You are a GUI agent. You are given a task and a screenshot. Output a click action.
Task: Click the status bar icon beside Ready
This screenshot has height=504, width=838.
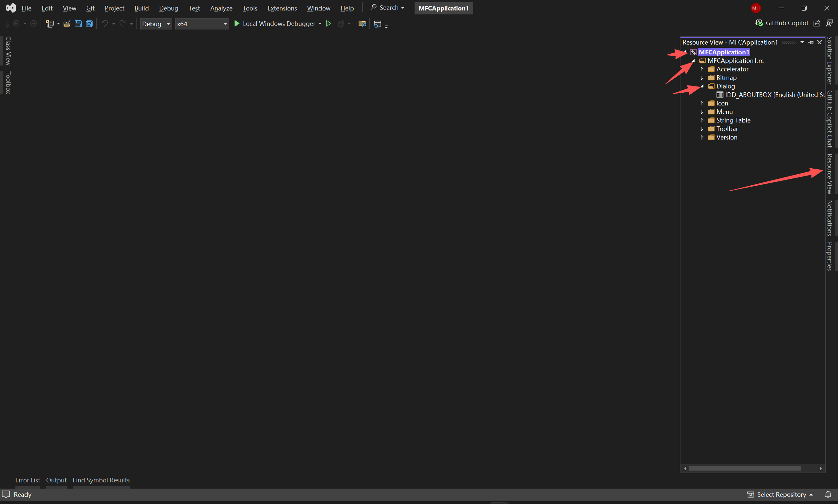(6, 494)
